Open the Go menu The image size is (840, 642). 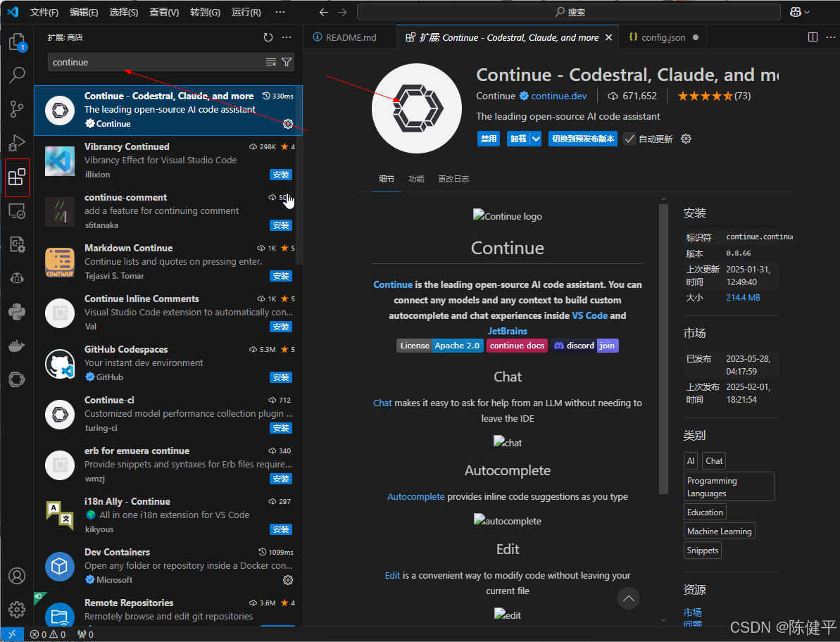click(205, 12)
